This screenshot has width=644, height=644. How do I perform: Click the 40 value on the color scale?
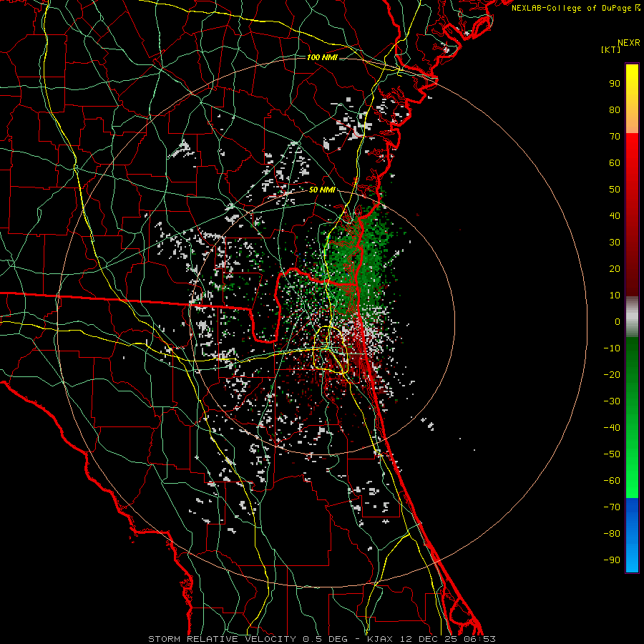coord(615,215)
